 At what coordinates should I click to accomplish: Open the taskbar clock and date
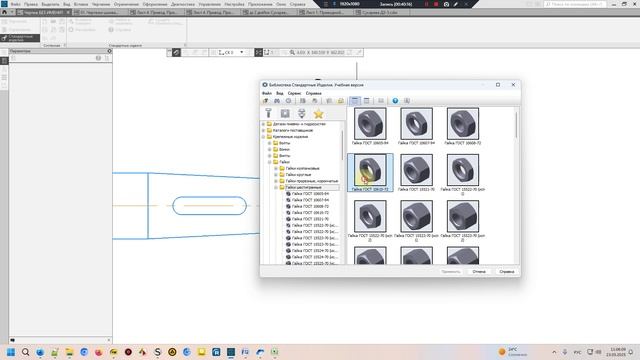(x=616, y=352)
